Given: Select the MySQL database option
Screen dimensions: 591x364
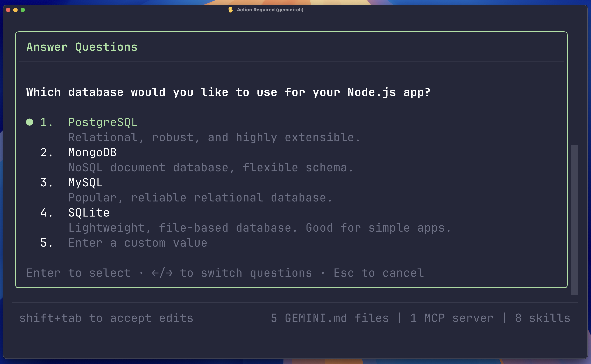Looking at the screenshot, I should [x=85, y=183].
